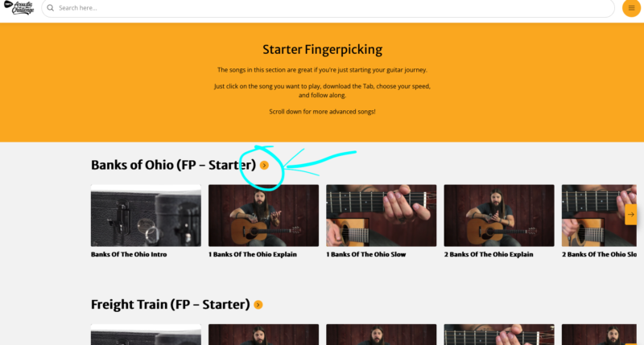This screenshot has width=644, height=345.
Task: Click the Banks Of The Ohio Intro title
Action: 129,254
